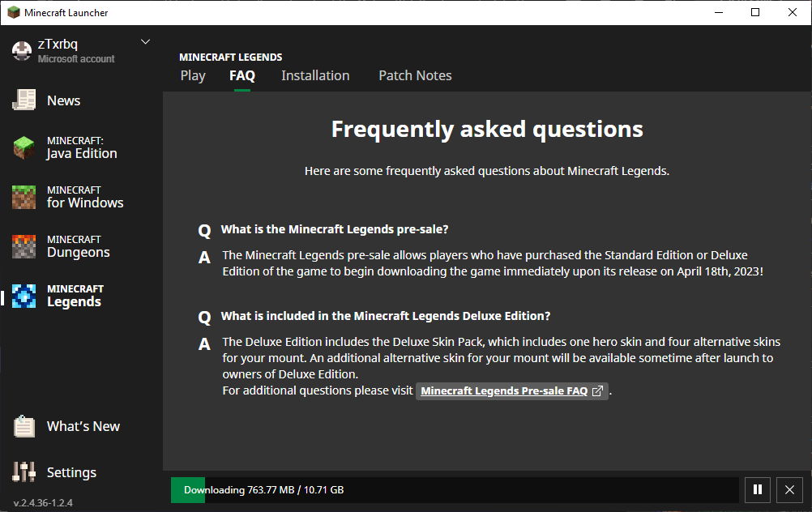Click the Minecraft Launcher title bar icon
This screenshot has width=812, height=512.
13,12
